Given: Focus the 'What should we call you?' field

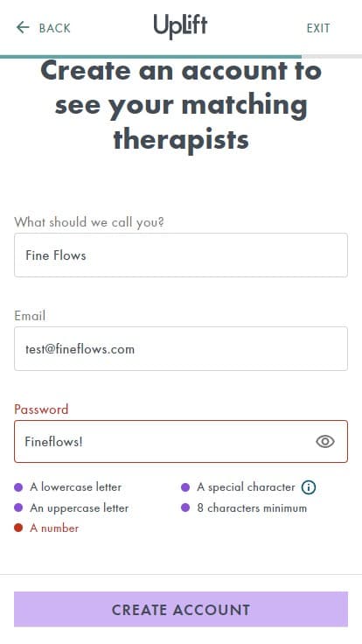Looking at the screenshot, I should 181,255.
